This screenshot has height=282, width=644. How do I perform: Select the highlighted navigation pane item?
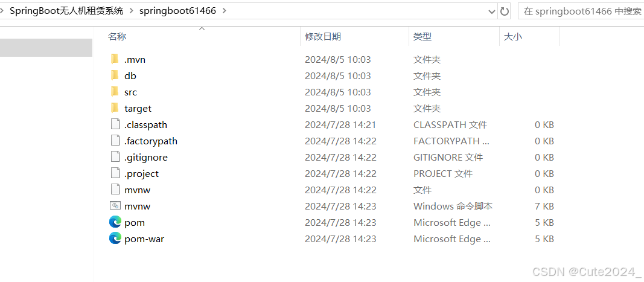46,48
